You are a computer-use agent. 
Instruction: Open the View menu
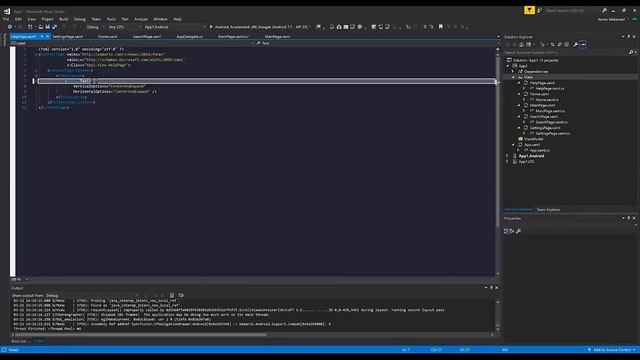pyautogui.click(x=31, y=19)
